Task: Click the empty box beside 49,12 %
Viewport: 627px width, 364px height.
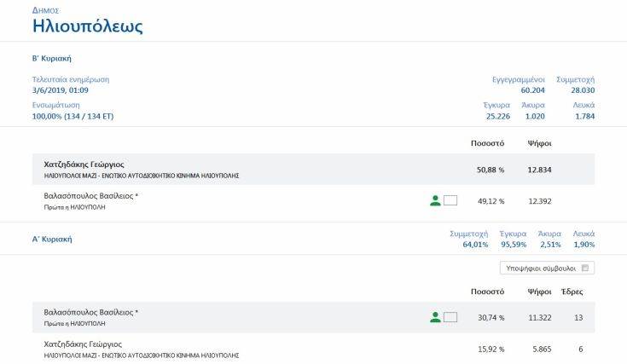Action: pyautogui.click(x=451, y=200)
